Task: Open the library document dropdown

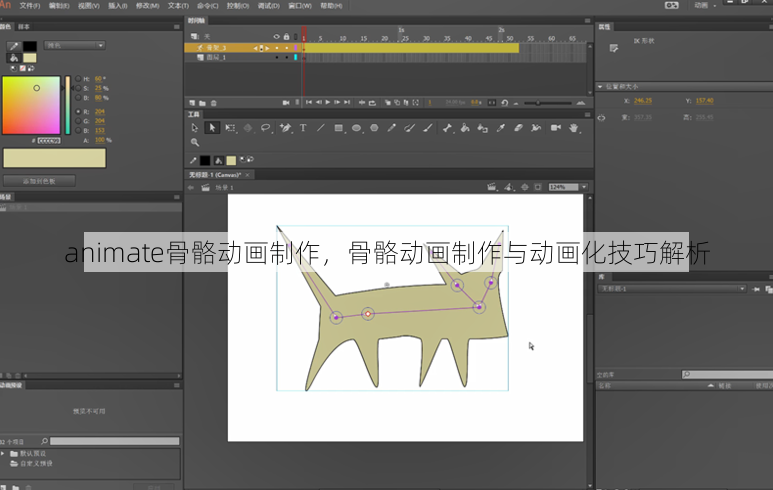Action: pyautogui.click(x=672, y=288)
